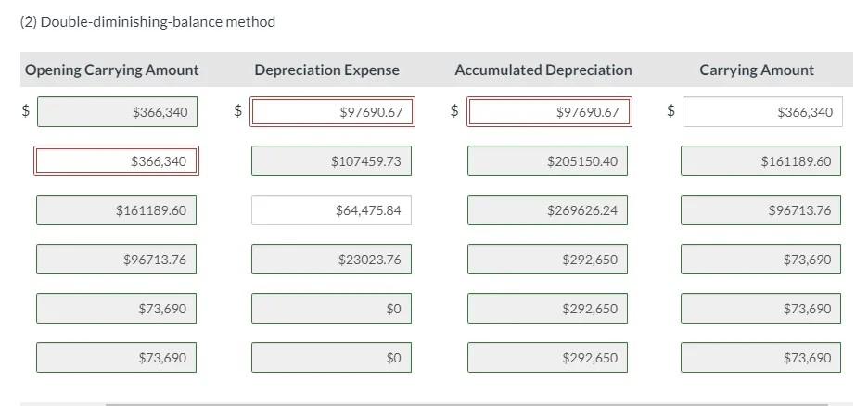Click the Opening Carrying Amount field showing $96713.76
The height and width of the screenshot is (406, 868).
(116, 260)
